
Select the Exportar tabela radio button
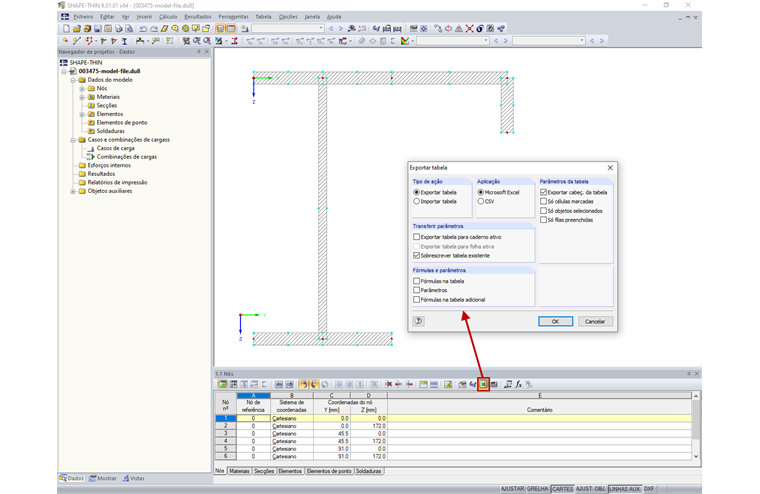tap(416, 192)
